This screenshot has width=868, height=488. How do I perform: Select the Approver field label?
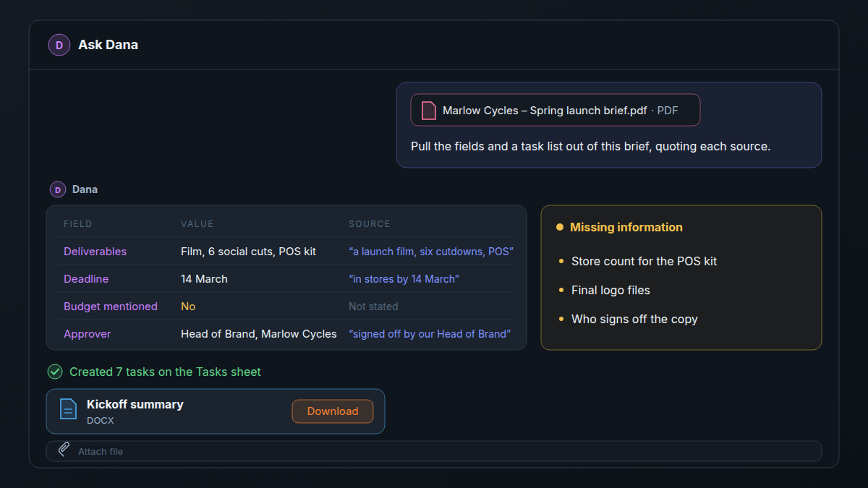coord(88,334)
